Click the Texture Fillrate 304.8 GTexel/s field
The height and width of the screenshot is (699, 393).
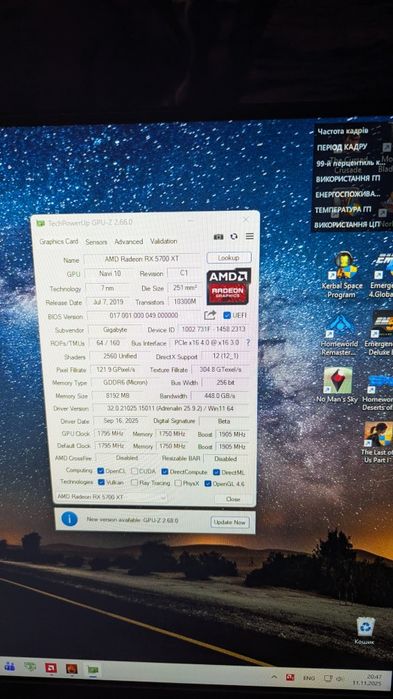pos(219,370)
